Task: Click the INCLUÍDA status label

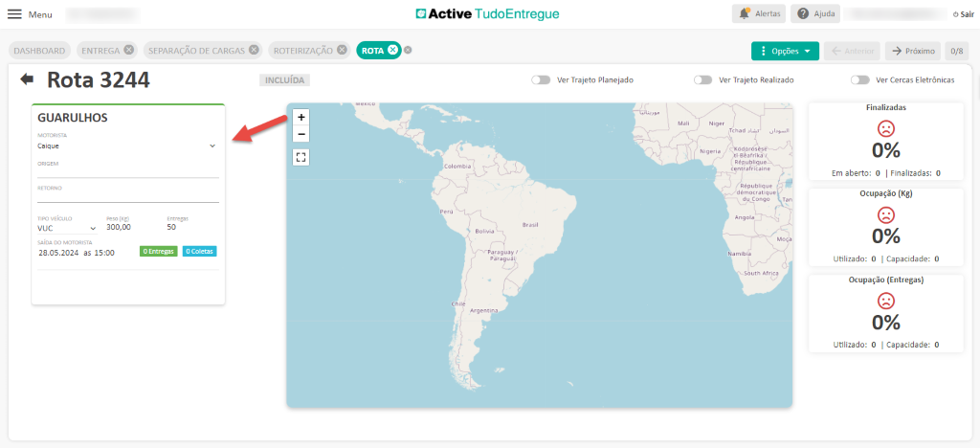Action: point(284,80)
